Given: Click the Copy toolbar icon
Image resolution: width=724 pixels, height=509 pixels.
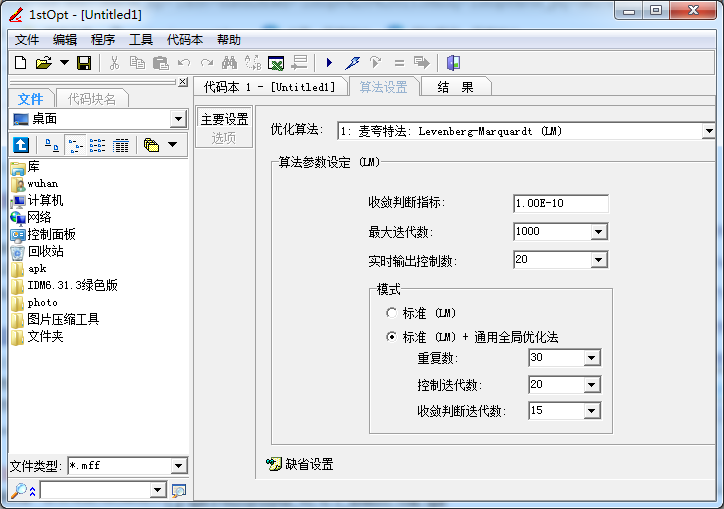Looking at the screenshot, I should pyautogui.click(x=137, y=62).
